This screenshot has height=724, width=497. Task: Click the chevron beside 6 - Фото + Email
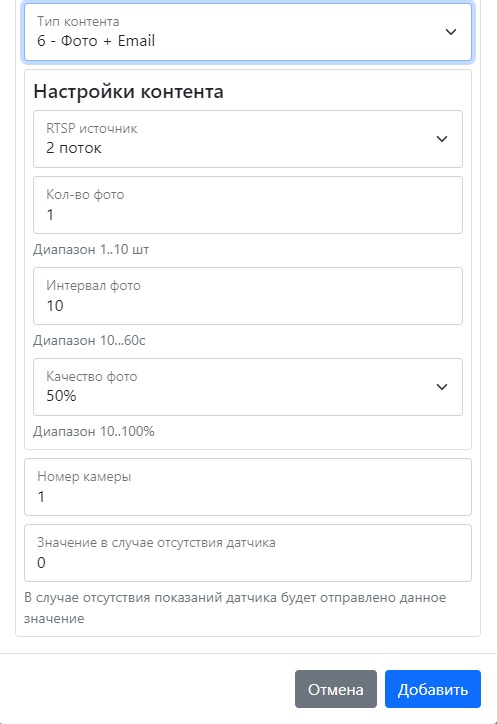point(451,32)
